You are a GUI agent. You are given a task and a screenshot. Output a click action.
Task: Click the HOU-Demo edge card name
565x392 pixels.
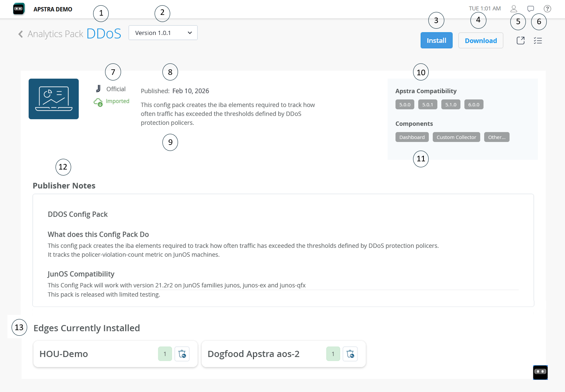pos(64,354)
